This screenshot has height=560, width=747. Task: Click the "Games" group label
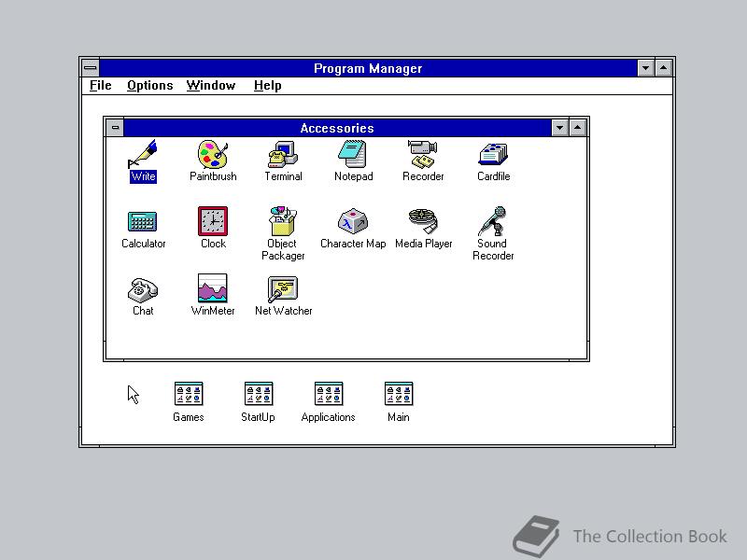(189, 417)
